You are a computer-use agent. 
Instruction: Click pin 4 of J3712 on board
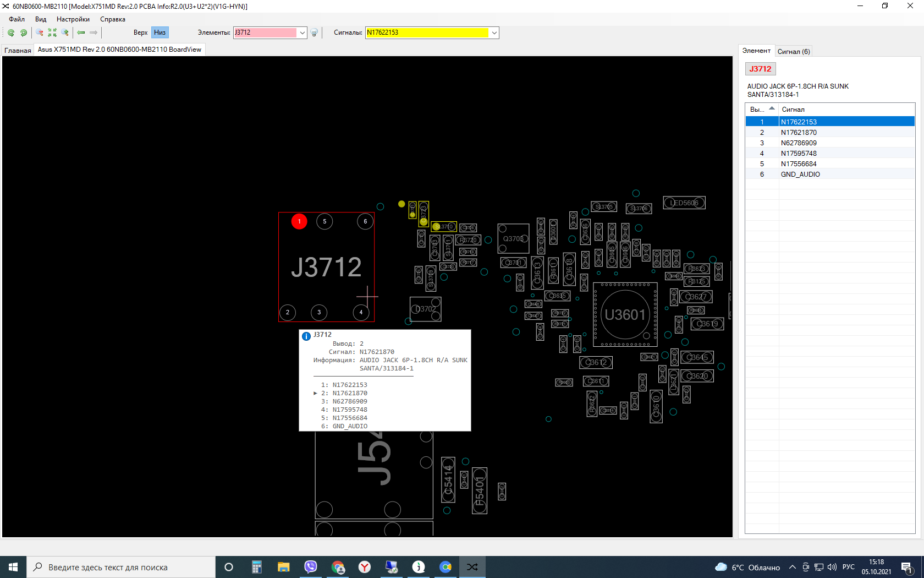click(x=361, y=312)
